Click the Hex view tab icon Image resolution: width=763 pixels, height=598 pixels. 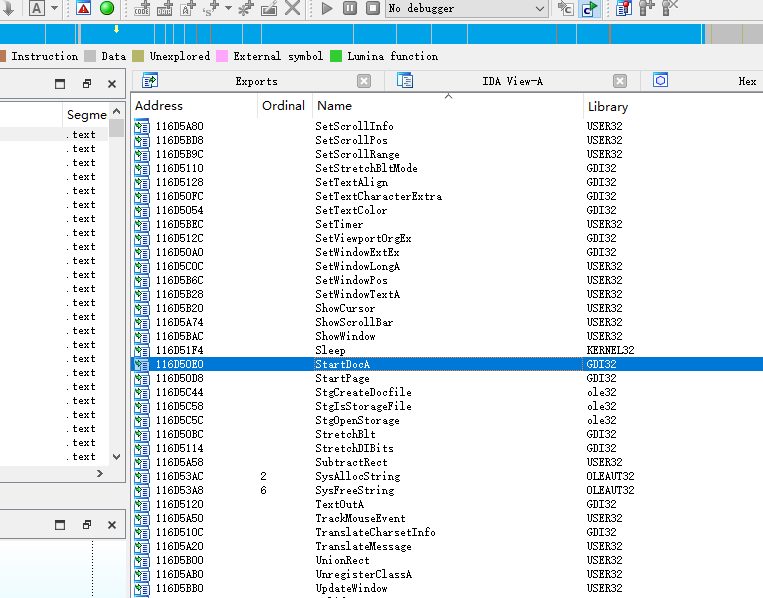click(x=660, y=81)
